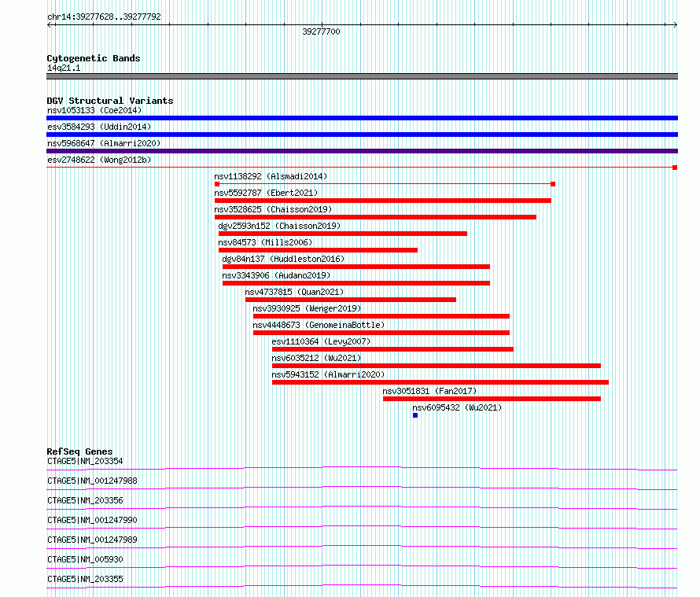Open nsv6035212 (Wu2021) label

coord(316,358)
